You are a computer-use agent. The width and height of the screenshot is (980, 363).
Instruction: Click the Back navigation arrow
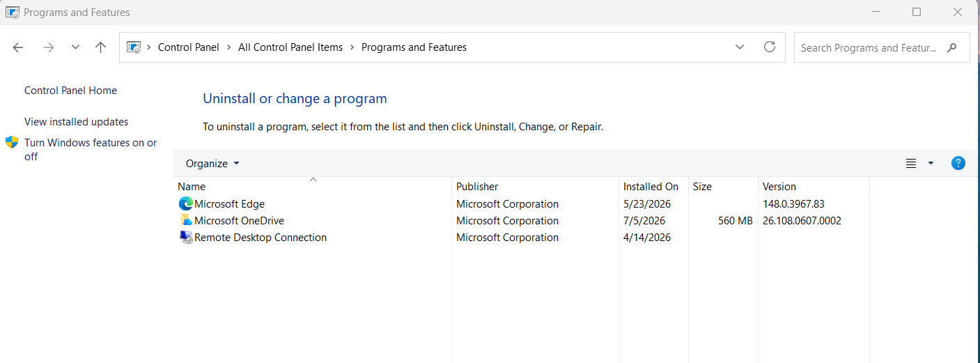click(18, 47)
